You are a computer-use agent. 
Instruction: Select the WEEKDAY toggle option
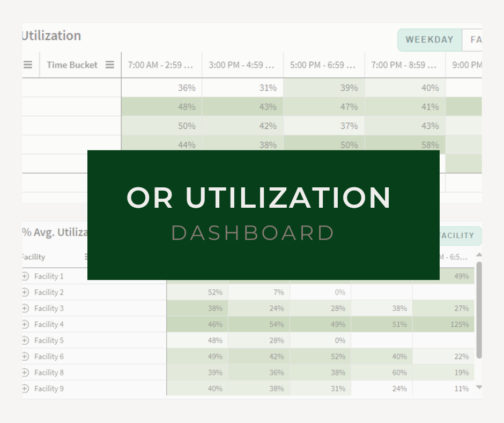(x=429, y=40)
